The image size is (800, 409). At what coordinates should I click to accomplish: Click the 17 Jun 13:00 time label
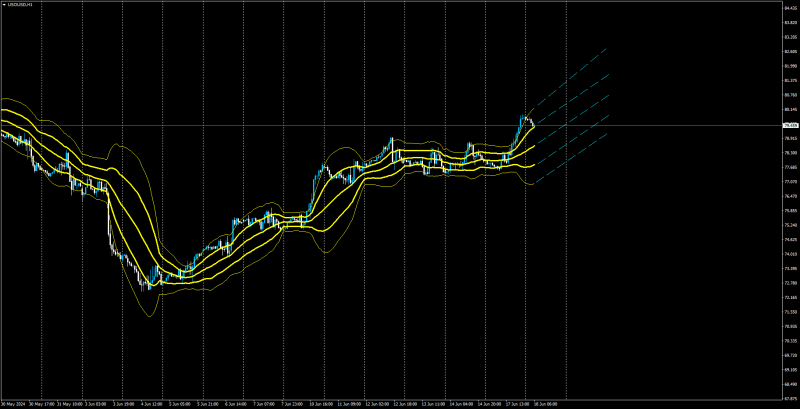[516, 404]
